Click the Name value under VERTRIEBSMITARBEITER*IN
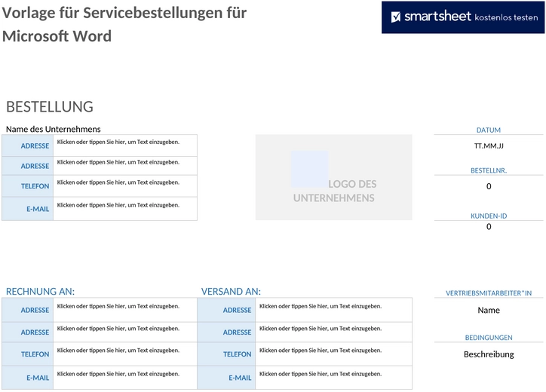The image size is (546, 392). pos(489,310)
